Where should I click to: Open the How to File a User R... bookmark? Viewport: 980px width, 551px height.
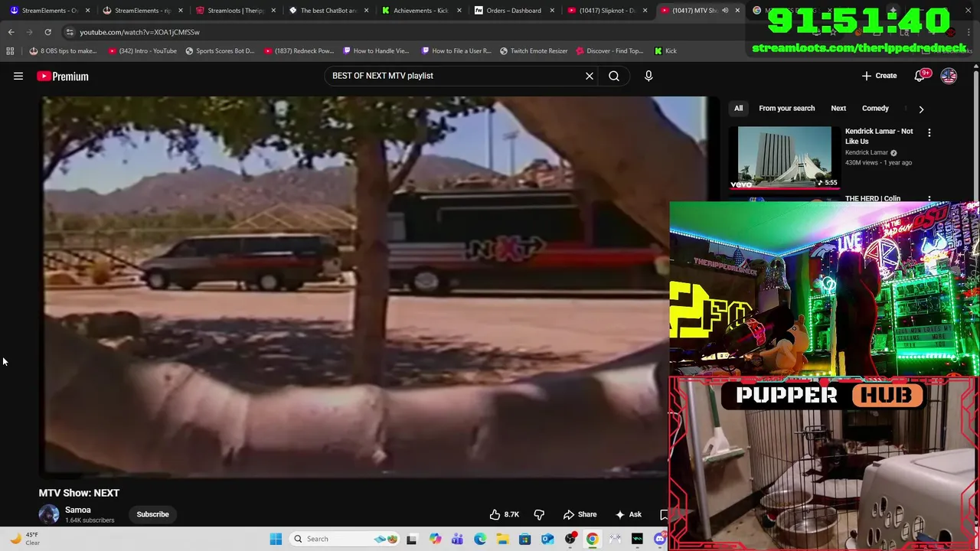point(456,51)
